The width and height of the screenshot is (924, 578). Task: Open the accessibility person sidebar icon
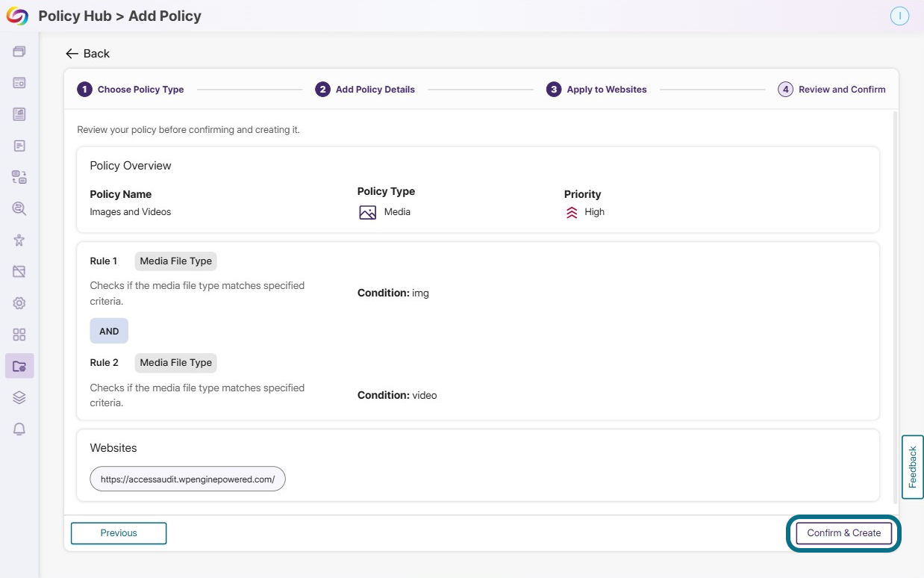19,240
